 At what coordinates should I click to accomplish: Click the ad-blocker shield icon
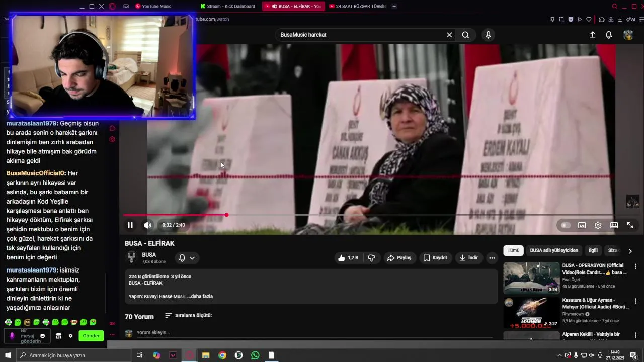[x=571, y=19]
